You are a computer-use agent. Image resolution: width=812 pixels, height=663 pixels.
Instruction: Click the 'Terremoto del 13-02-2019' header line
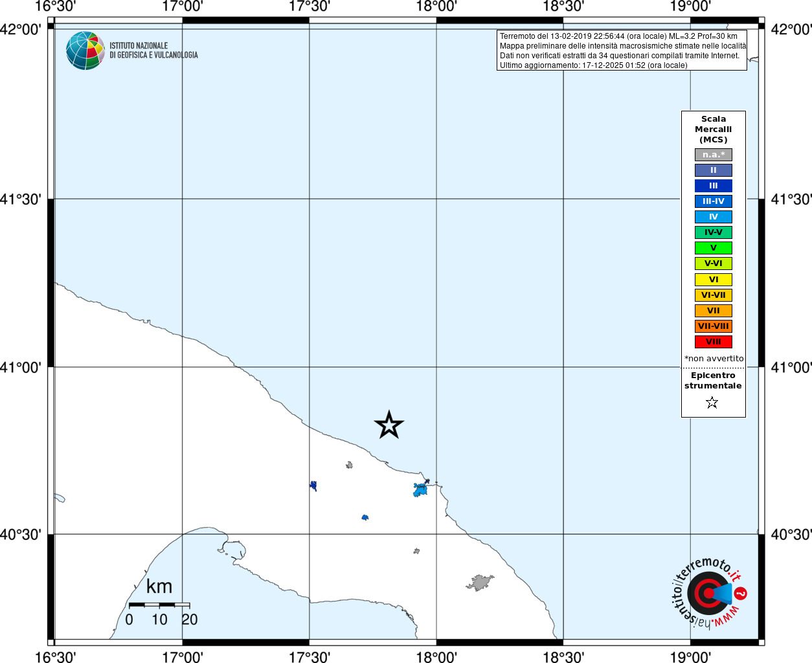pyautogui.click(x=618, y=36)
